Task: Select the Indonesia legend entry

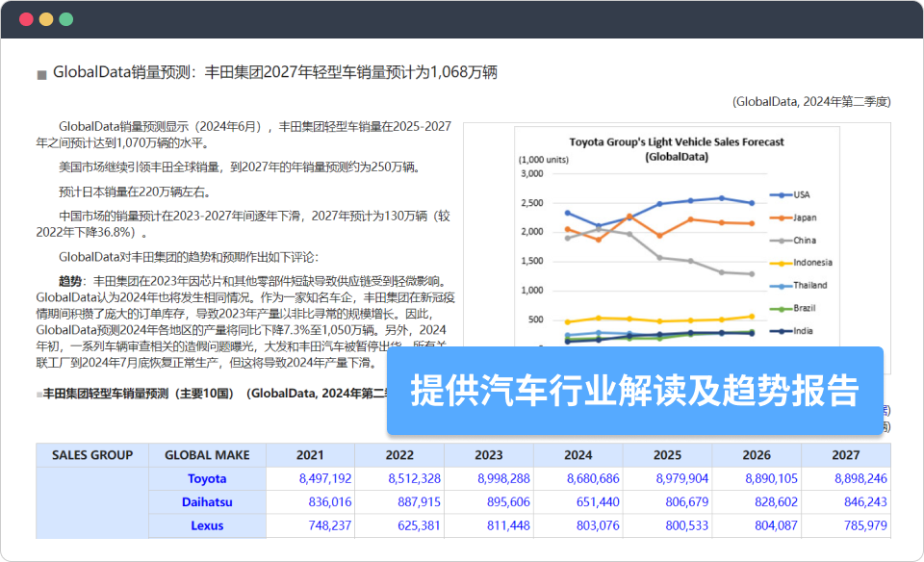Action: point(801,263)
